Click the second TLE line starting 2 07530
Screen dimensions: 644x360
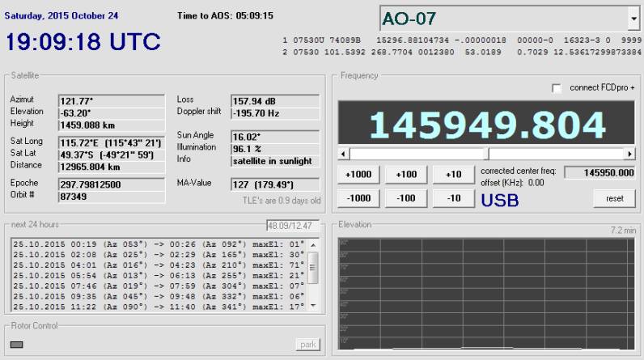[462, 52]
